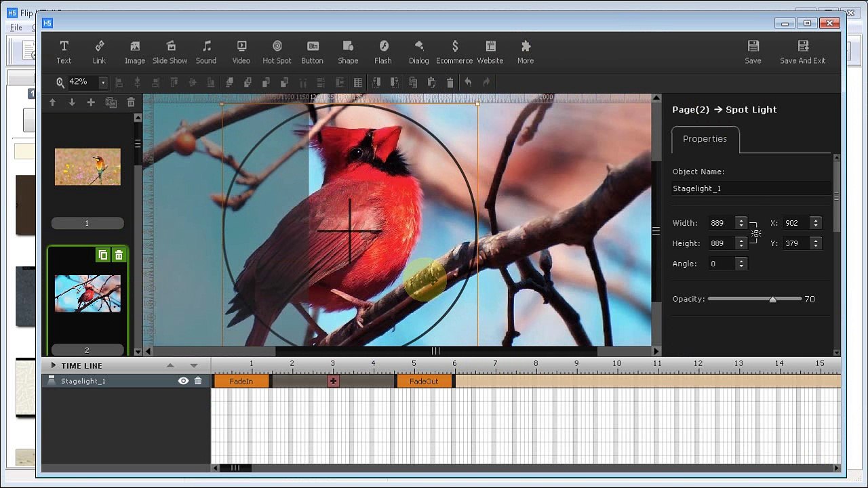Play the timeline animation
Viewport: 868px width, 488px height.
[x=53, y=365]
